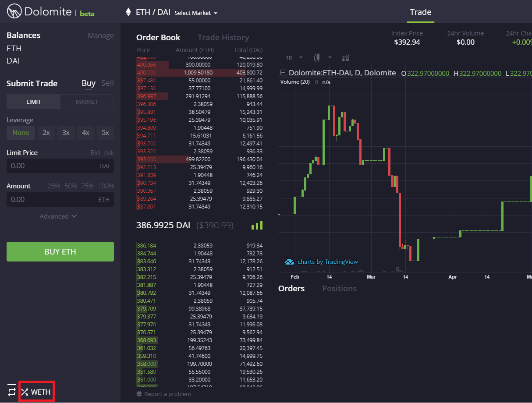
Task: Set amount to 100%
Action: [106, 186]
